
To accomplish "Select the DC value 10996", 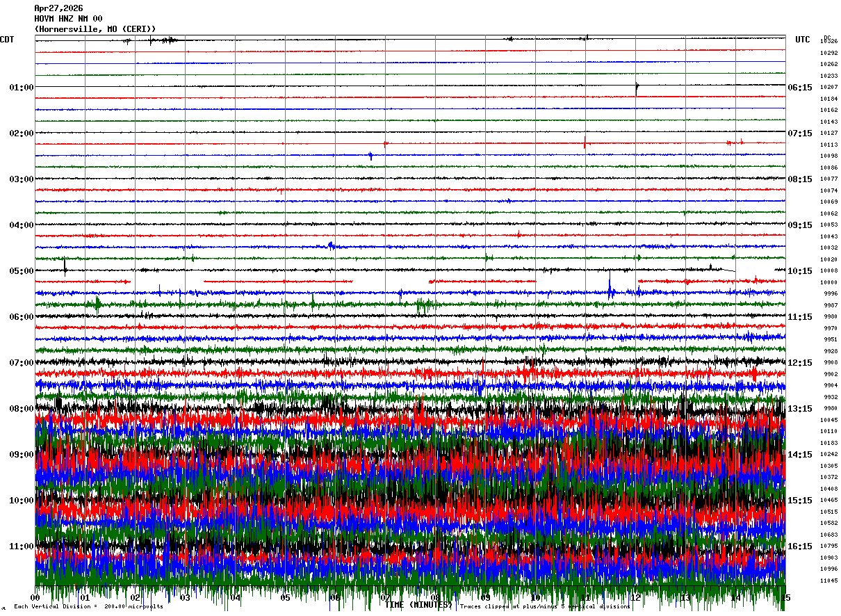I will pyautogui.click(x=828, y=569).
